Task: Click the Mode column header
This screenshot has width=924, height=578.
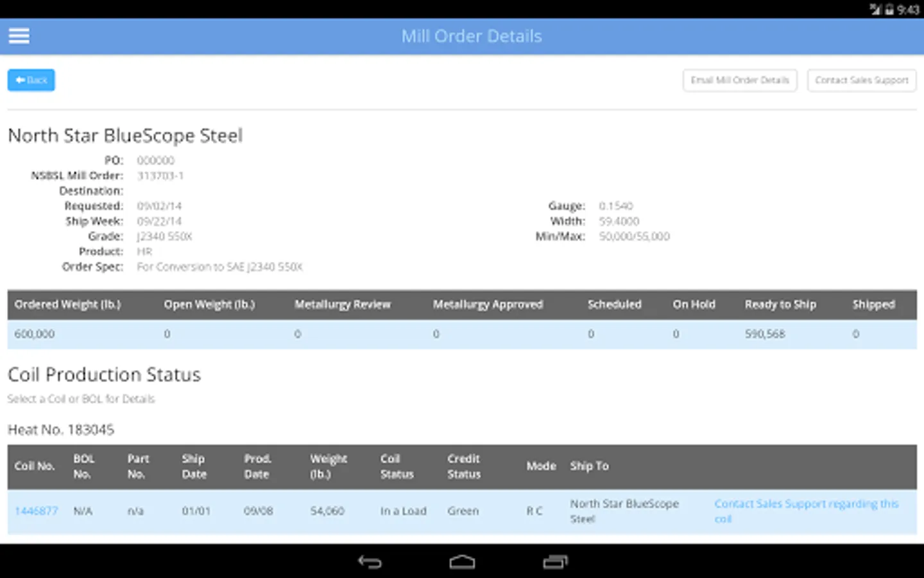Action: pos(541,466)
